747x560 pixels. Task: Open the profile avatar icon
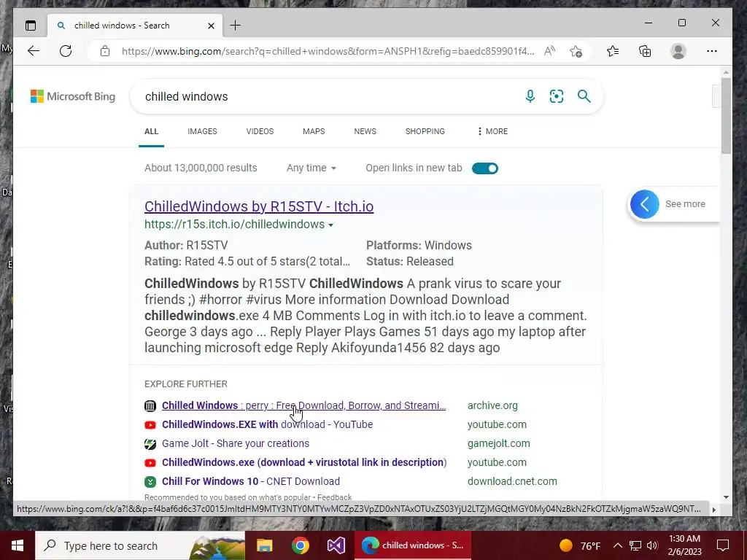tap(678, 51)
